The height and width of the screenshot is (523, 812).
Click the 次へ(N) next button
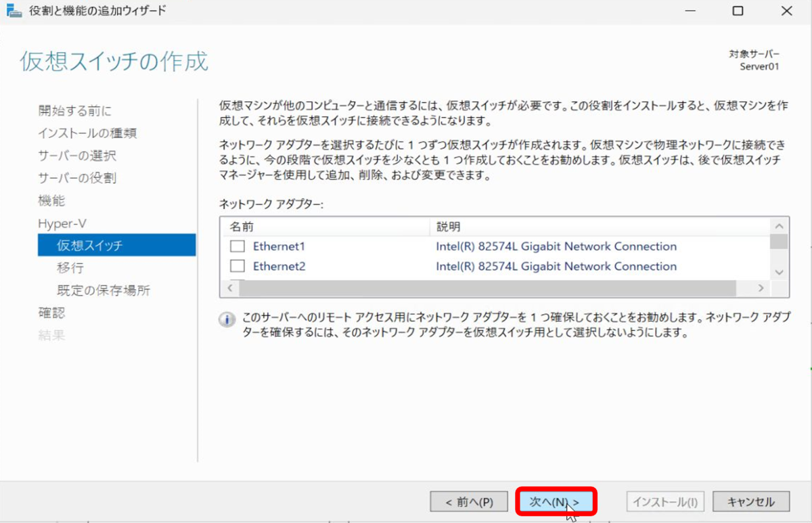pyautogui.click(x=555, y=502)
